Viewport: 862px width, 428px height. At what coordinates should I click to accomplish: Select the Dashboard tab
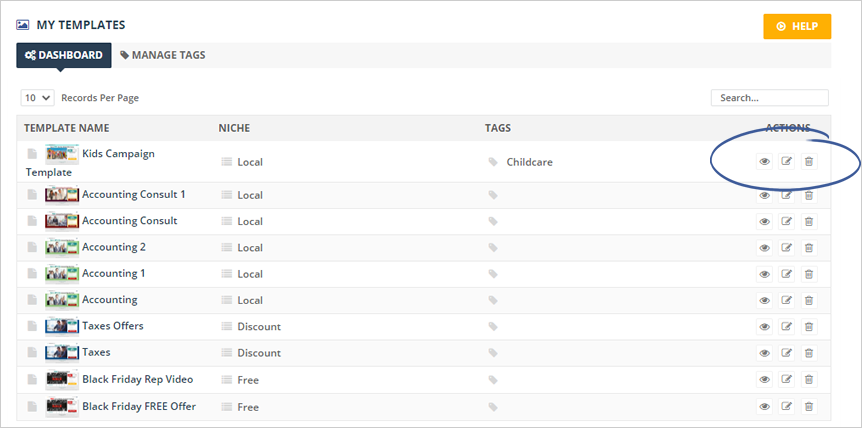coord(63,55)
